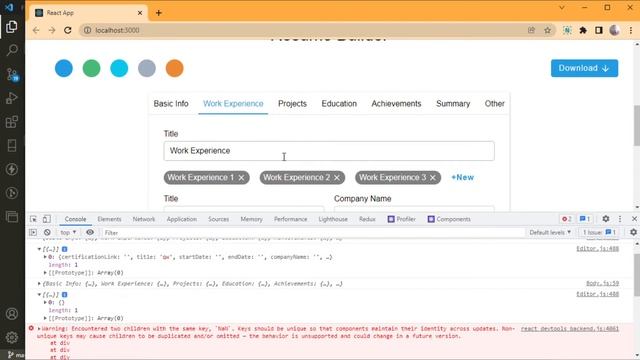640x360 pixels.
Task: Switch to Basic Info tab
Action: (x=171, y=104)
